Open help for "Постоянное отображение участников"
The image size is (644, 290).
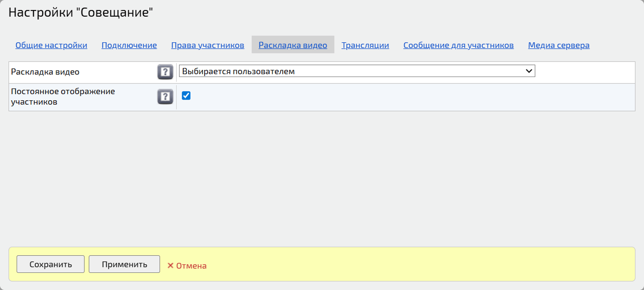[165, 96]
